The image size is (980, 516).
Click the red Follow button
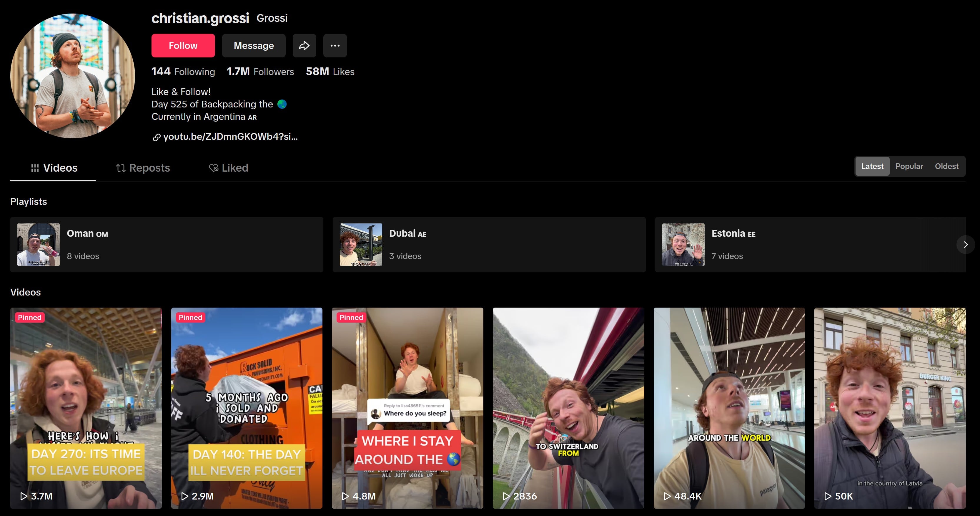pyautogui.click(x=183, y=46)
